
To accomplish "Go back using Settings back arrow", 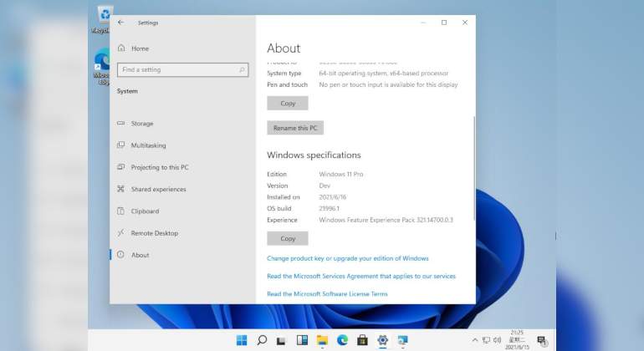I will 120,23.
